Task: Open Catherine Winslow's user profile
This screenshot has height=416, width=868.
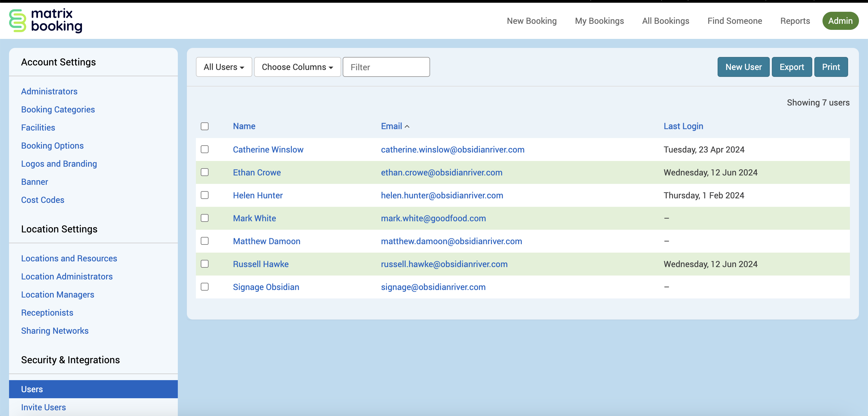Action: [x=268, y=149]
